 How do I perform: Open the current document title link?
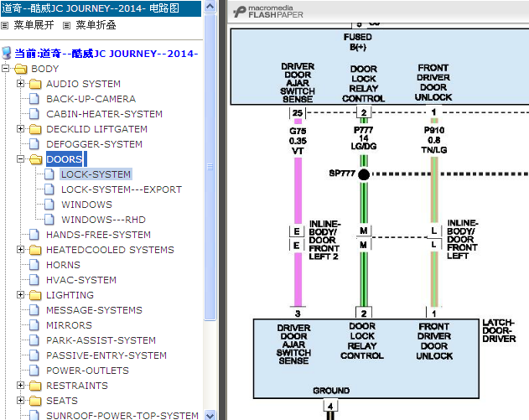click(x=106, y=54)
